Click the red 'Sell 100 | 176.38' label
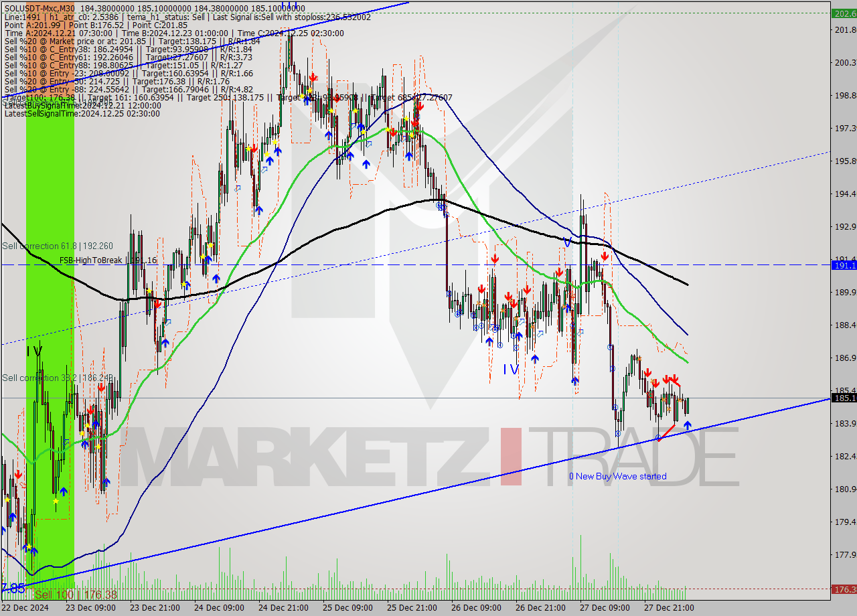 (x=76, y=595)
